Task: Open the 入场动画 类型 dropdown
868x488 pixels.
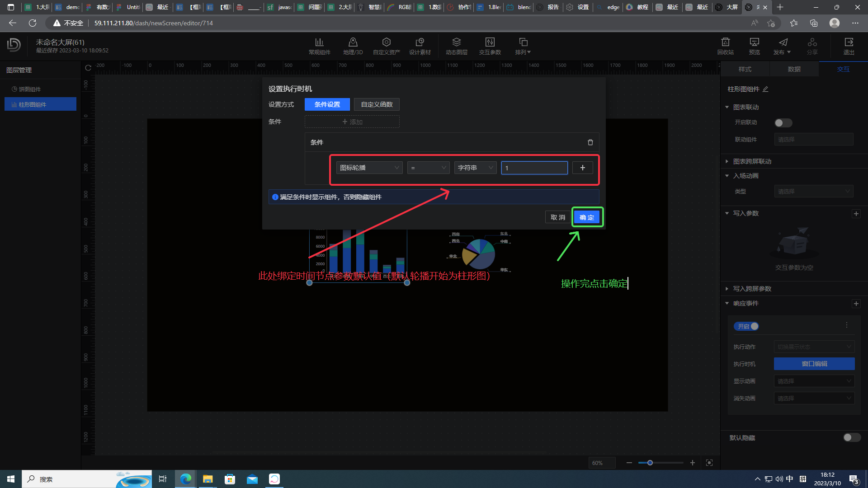Action: (x=814, y=192)
